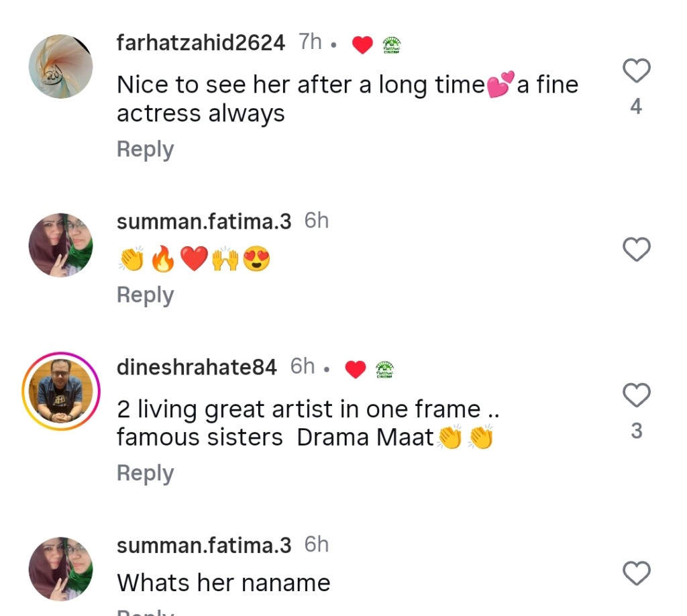Reply to farhatzahid2624's "fine actress" comment
This screenshot has height=616, width=687.
pos(145,149)
